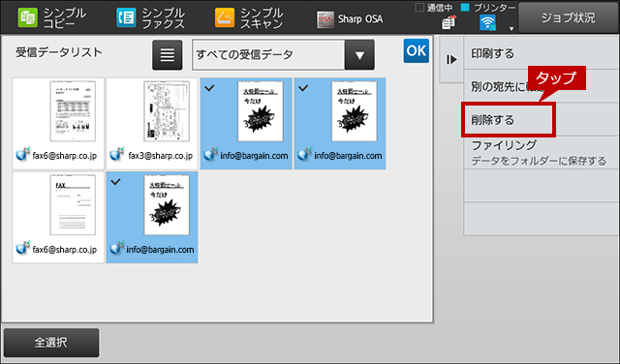This screenshot has height=364, width=620.
Task: Tap globe icon beside second-row info@bargain.com
Action: (117, 248)
